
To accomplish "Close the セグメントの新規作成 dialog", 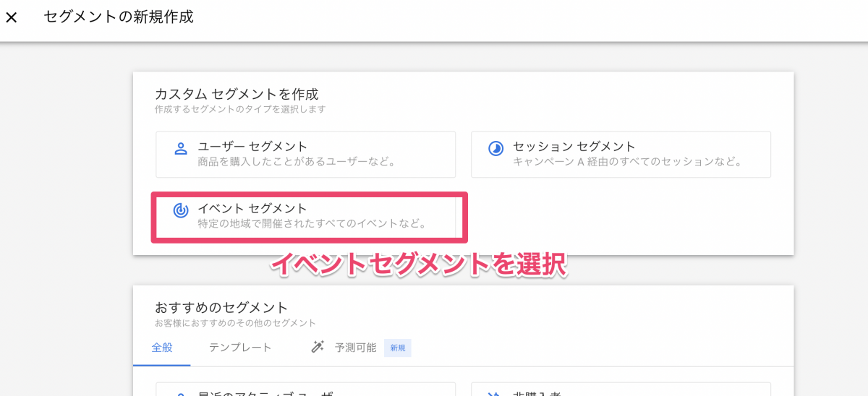I will [x=12, y=17].
